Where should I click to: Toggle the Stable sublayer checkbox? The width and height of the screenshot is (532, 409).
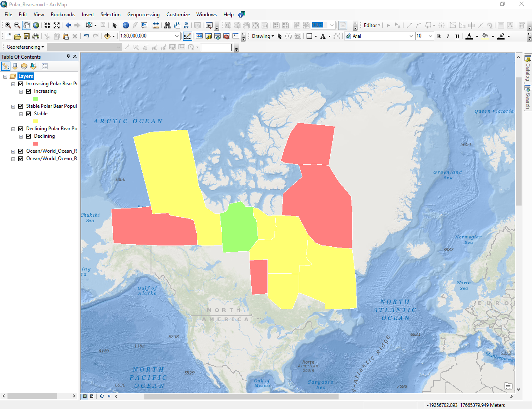point(28,114)
